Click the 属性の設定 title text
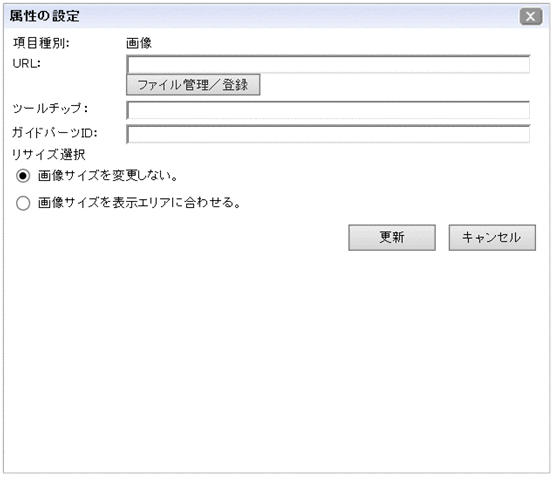This screenshot has height=477, width=553. 44,16
